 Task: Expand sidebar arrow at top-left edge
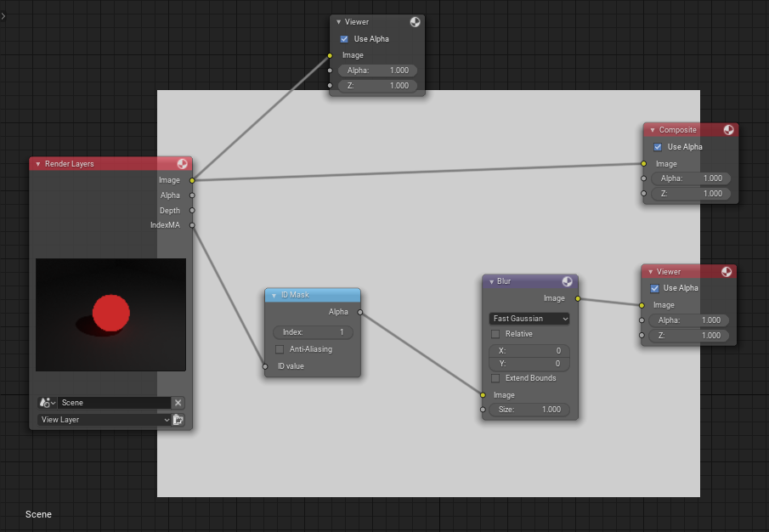coord(3,15)
